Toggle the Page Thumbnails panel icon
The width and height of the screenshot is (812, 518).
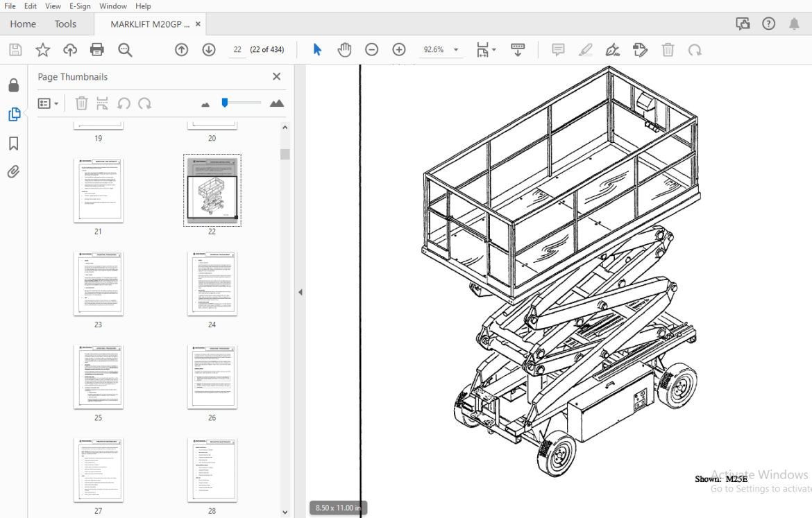coord(14,114)
